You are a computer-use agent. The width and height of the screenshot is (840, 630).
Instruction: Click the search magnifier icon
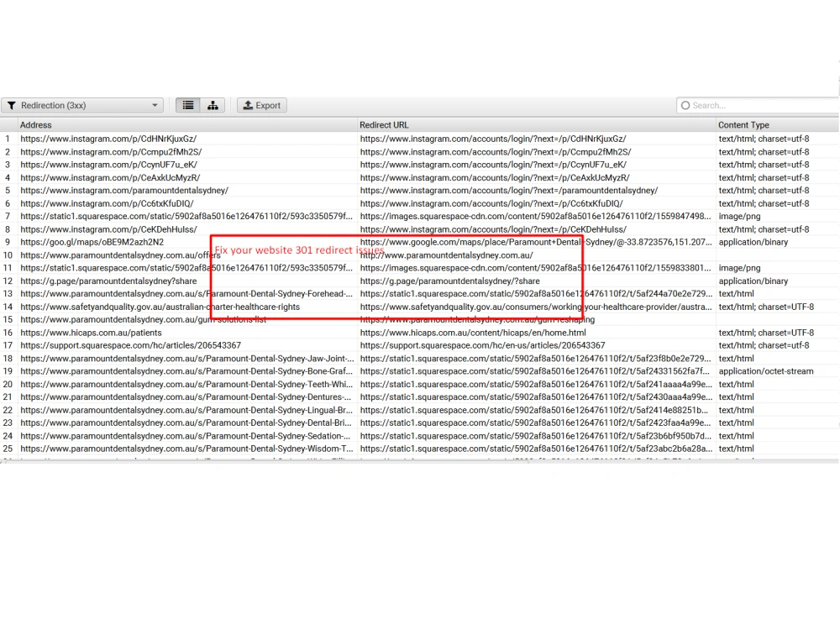(x=685, y=106)
